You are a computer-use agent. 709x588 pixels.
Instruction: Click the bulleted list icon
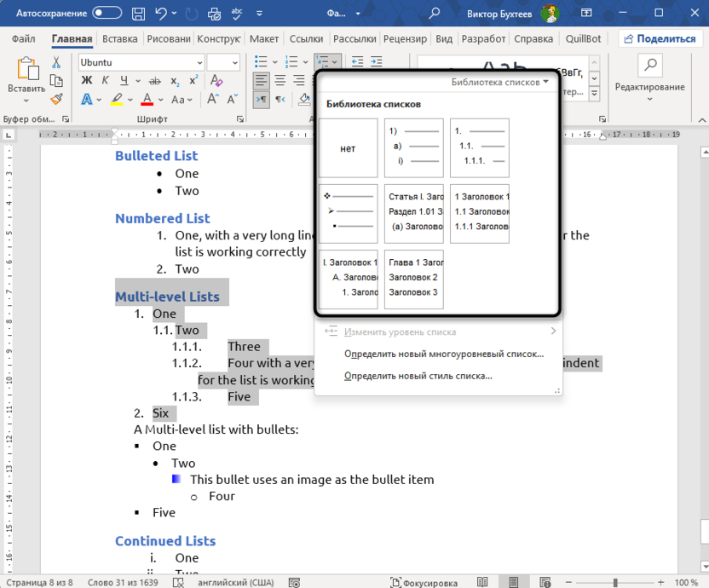click(260, 61)
